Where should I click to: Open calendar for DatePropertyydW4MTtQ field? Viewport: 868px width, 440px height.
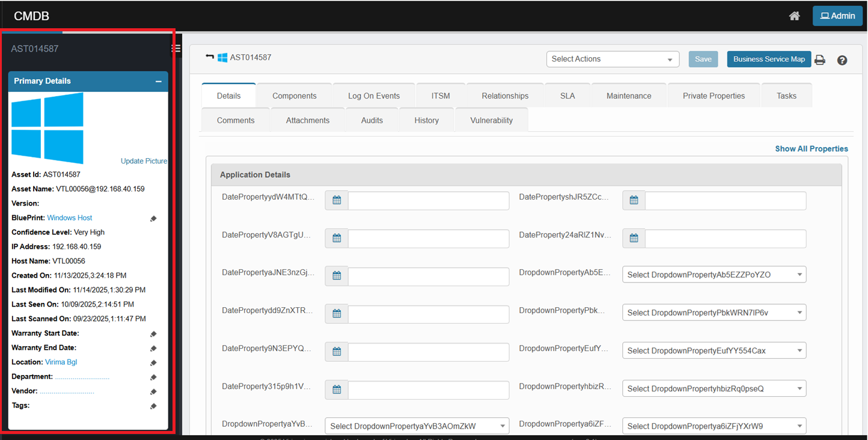[337, 201]
